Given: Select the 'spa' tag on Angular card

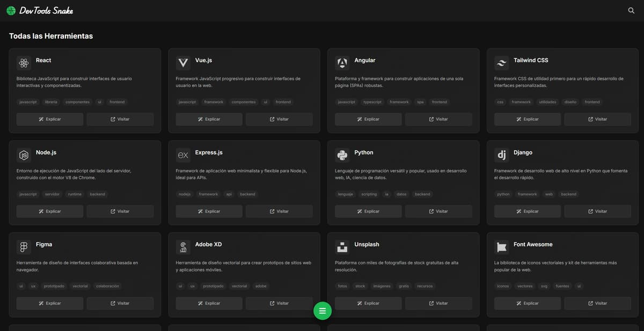Looking at the screenshot, I should point(420,102).
